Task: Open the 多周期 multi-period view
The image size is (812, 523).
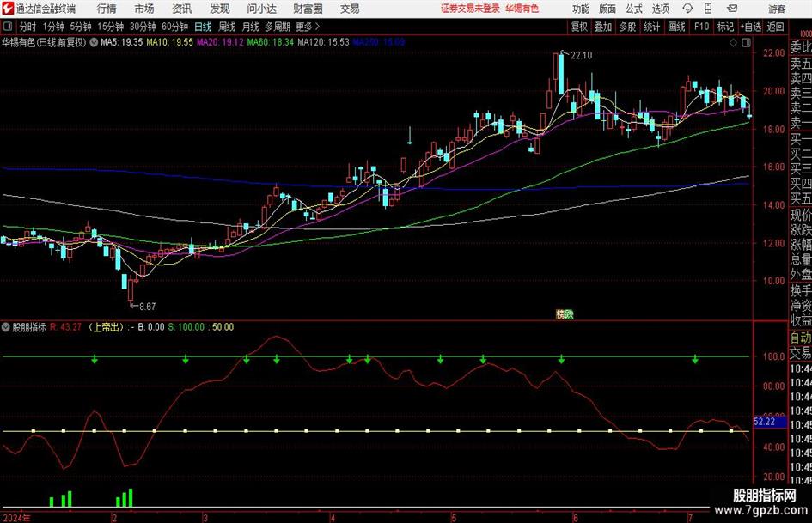Action: click(278, 27)
